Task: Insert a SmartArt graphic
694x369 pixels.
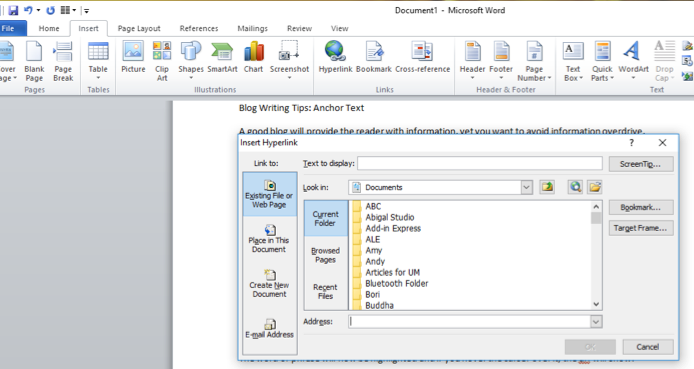Action: point(222,58)
